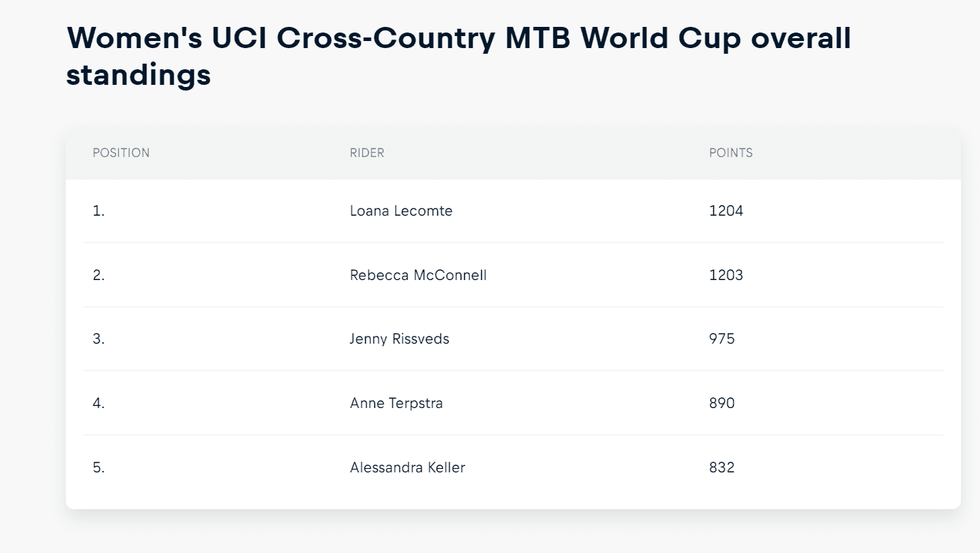Image resolution: width=980 pixels, height=553 pixels.
Task: Click rider name Anne Terpstra
Action: pyautogui.click(x=396, y=403)
